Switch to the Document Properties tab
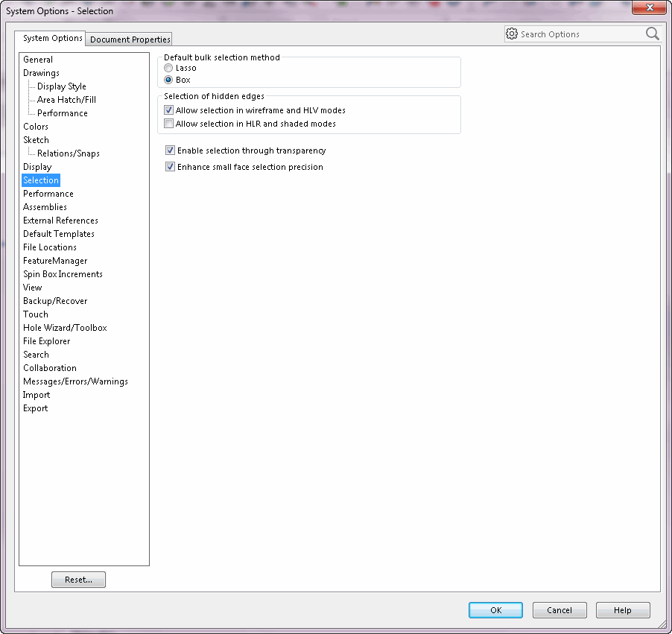Screen dimensions: 672x634 point(130,39)
